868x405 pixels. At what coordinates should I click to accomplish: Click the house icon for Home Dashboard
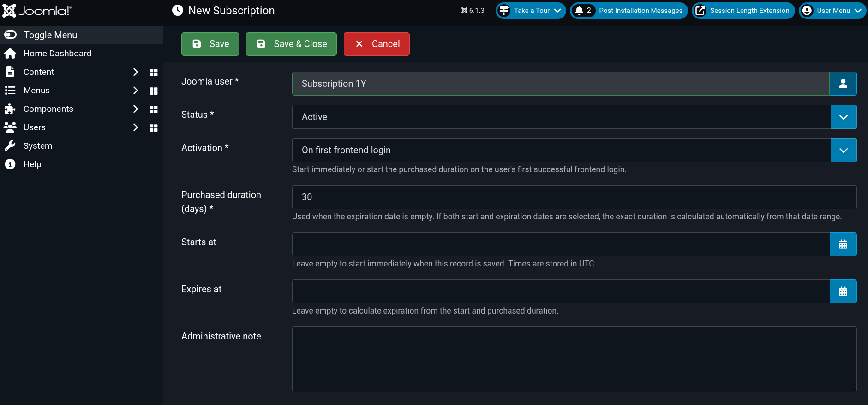(x=10, y=54)
